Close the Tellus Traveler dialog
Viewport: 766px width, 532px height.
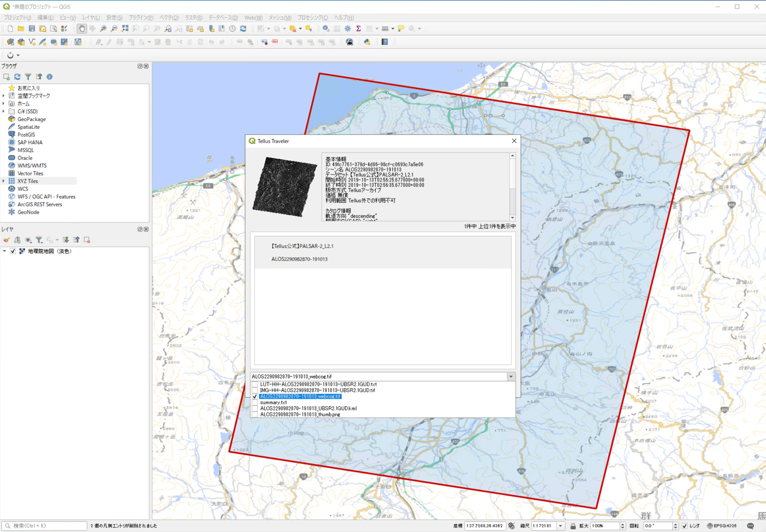coord(514,141)
